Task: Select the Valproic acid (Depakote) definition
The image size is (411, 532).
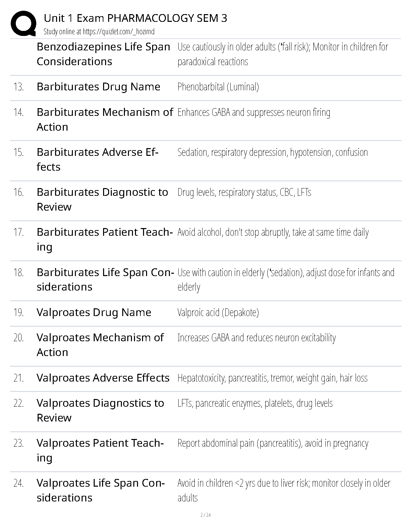Action: point(218,313)
